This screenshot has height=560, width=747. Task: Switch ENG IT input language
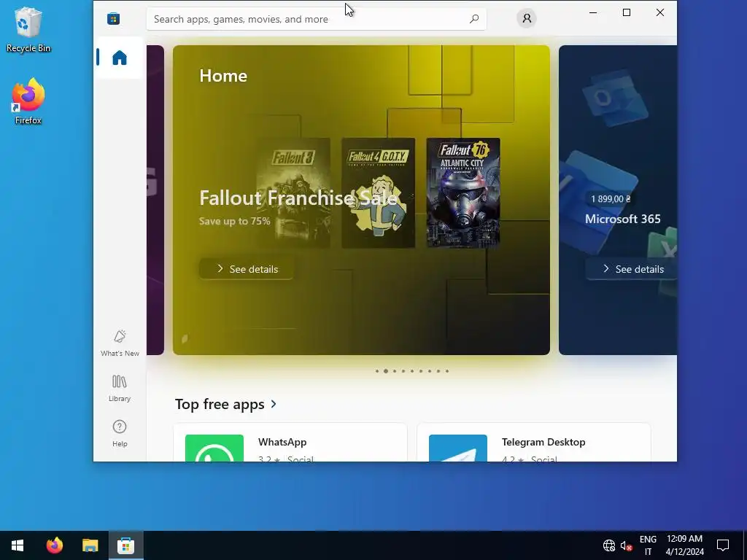coord(648,545)
